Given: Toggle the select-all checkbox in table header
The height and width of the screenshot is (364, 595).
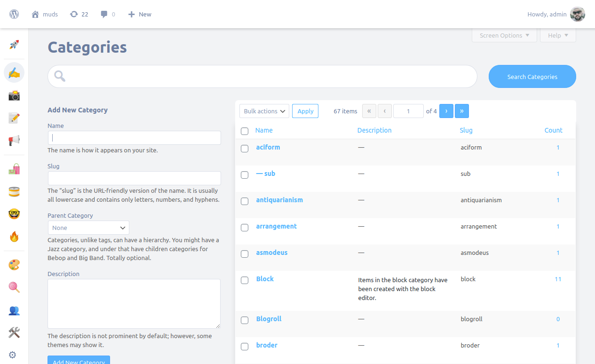Looking at the screenshot, I should click(245, 131).
